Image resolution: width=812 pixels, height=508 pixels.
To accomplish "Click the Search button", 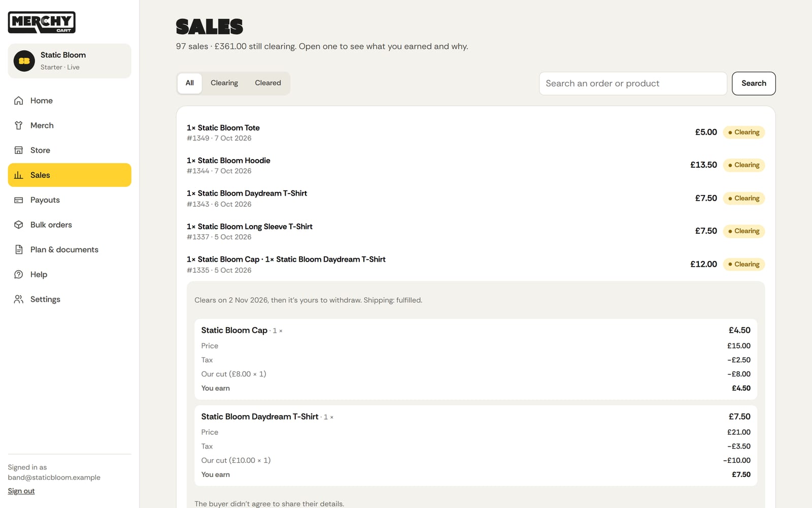I will point(754,83).
